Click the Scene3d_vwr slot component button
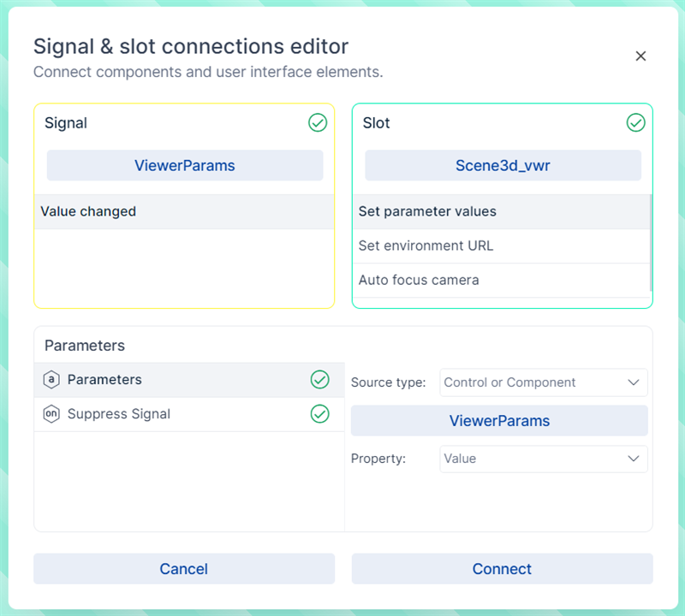The width and height of the screenshot is (685, 616). click(x=503, y=165)
